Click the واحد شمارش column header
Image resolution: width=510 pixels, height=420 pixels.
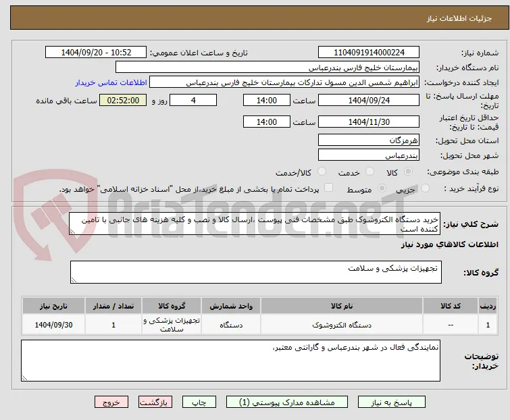click(231, 306)
